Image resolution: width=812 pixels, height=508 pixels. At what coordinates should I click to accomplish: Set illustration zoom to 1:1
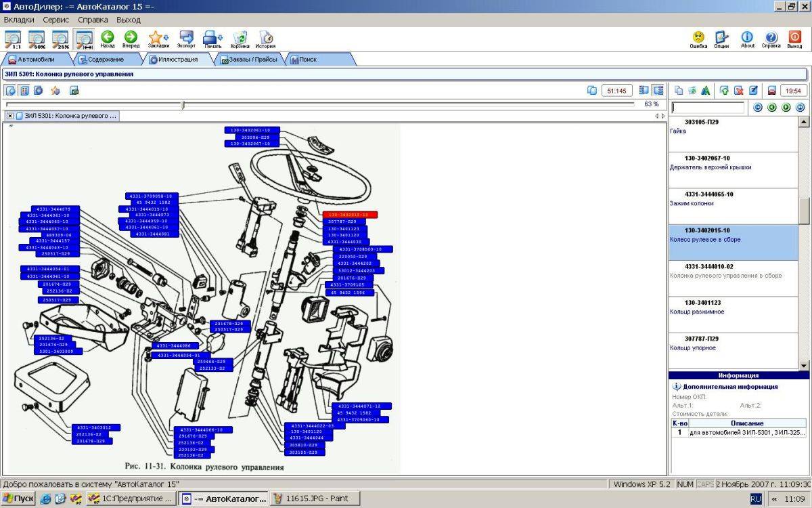[x=12, y=39]
